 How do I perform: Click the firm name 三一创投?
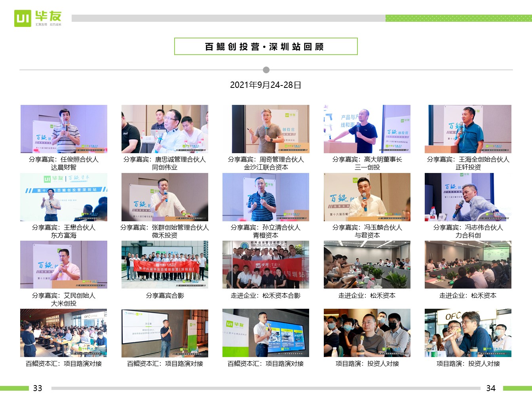click(x=367, y=167)
